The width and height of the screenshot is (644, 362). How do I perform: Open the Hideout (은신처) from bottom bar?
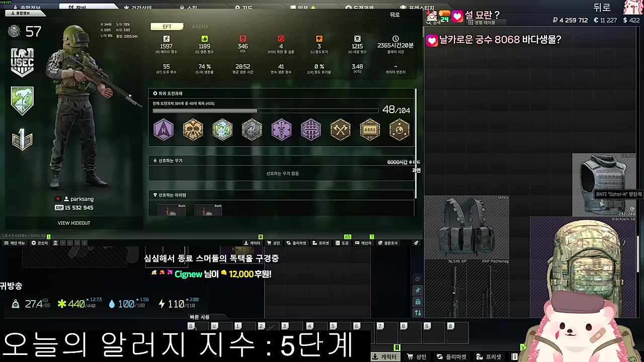pyautogui.click(x=40, y=243)
